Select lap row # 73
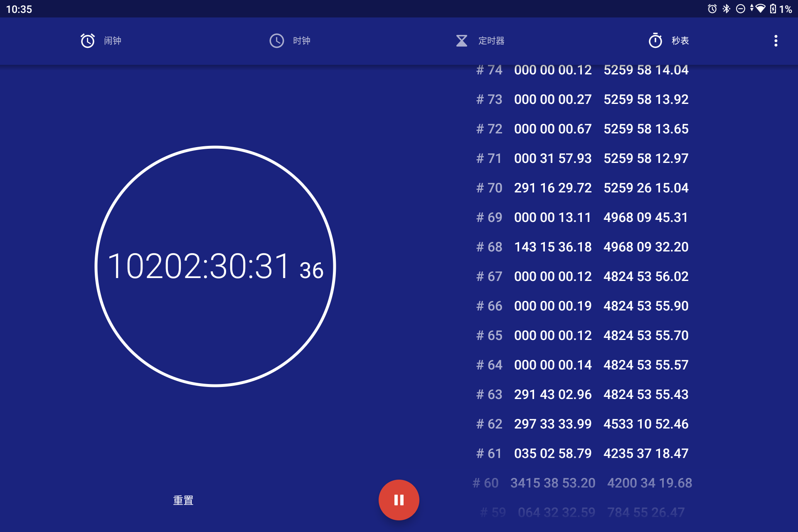 click(582, 99)
